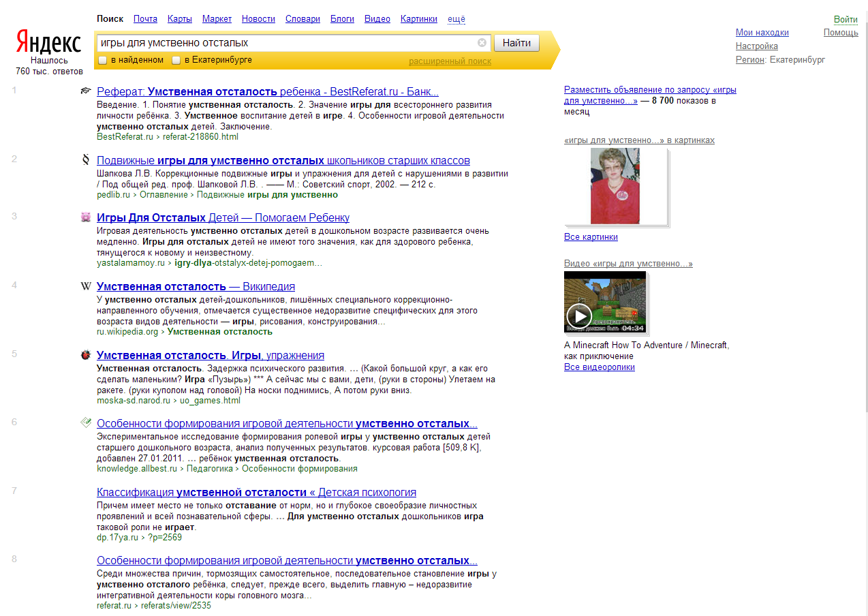Click the Регион link
Screen dimensions: 868x616
click(x=750, y=60)
